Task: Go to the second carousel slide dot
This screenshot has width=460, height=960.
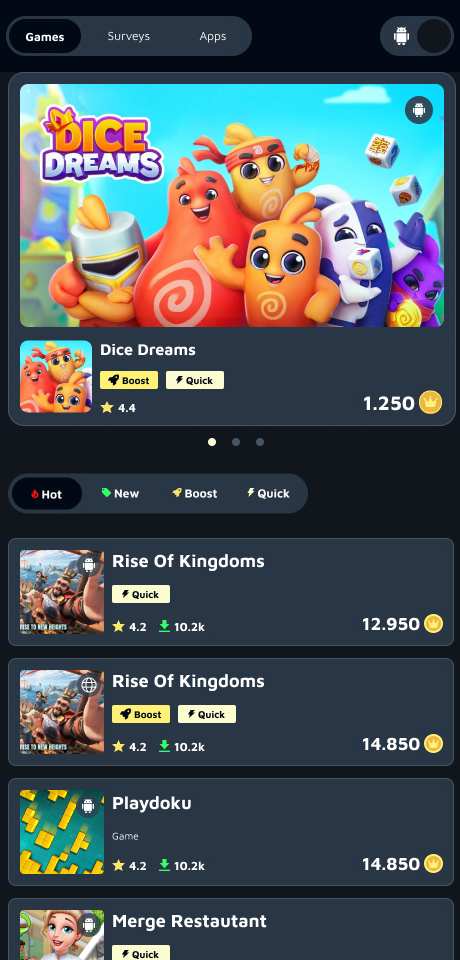Action: pyautogui.click(x=236, y=442)
